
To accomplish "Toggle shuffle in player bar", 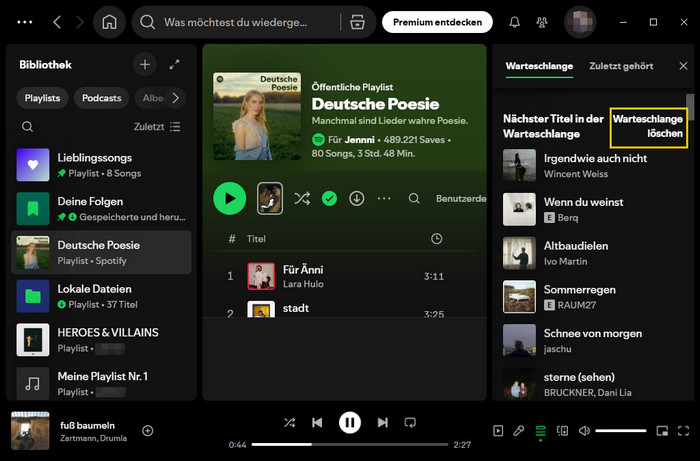I will click(x=290, y=423).
